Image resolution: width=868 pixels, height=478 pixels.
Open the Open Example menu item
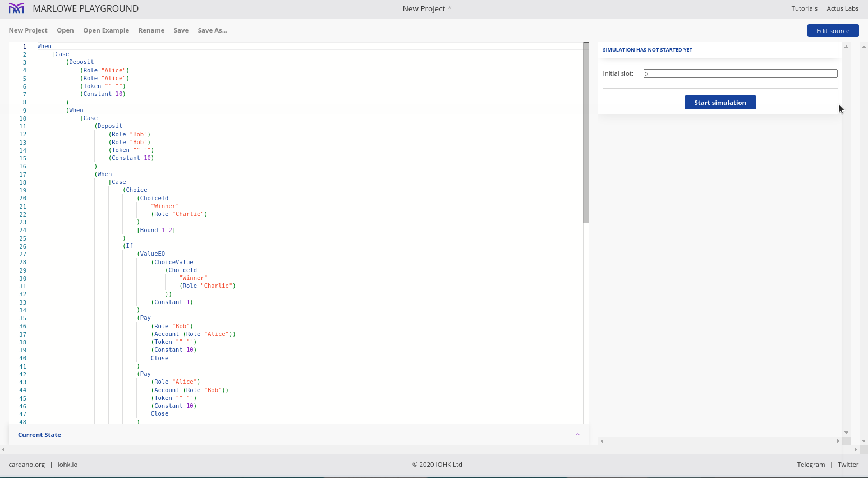[x=106, y=30]
